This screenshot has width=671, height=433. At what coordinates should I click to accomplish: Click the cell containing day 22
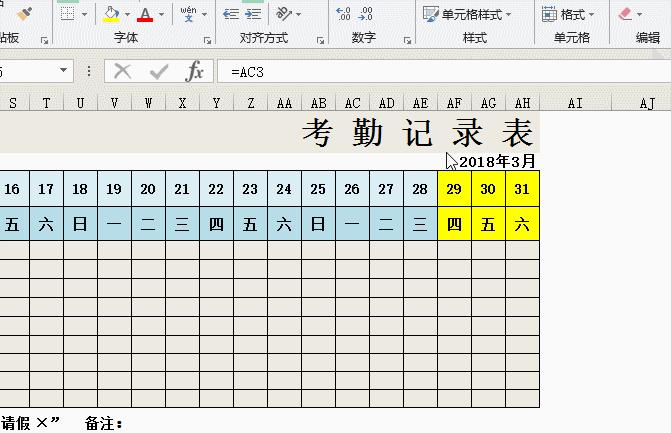coord(217,189)
